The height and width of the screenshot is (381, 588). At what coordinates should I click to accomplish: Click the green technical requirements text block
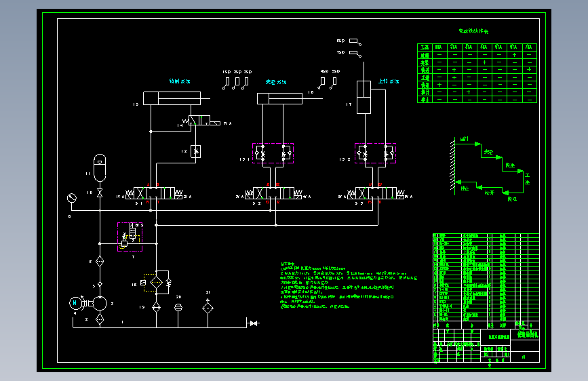point(349,285)
